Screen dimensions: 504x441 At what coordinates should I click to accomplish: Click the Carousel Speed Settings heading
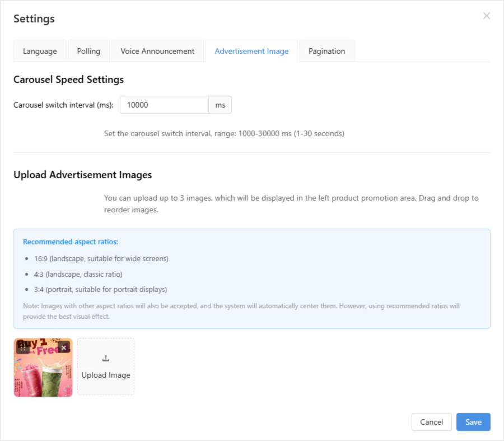point(68,80)
